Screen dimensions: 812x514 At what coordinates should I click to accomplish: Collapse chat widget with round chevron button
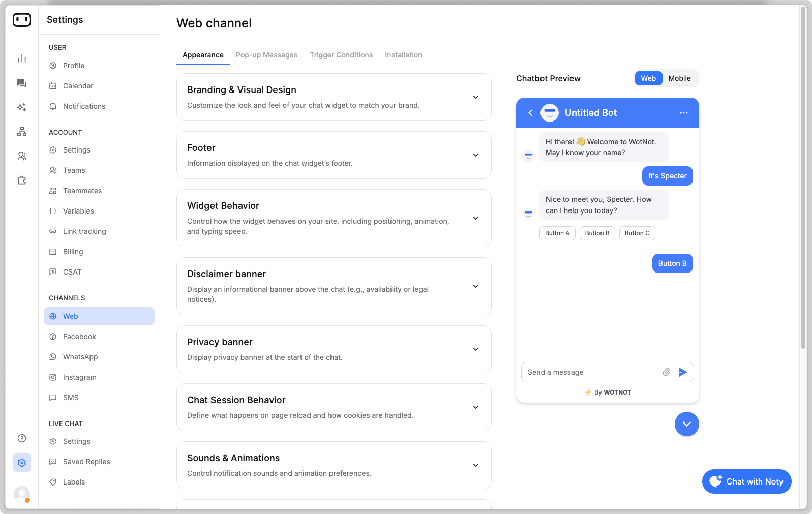coord(686,424)
